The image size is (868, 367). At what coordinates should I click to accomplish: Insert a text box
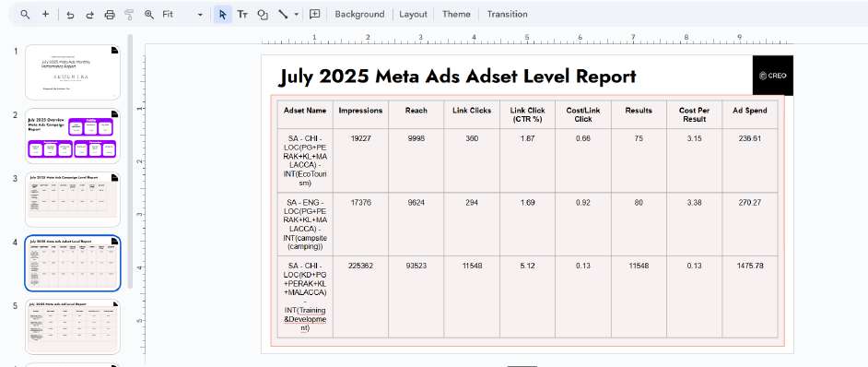pyautogui.click(x=242, y=15)
